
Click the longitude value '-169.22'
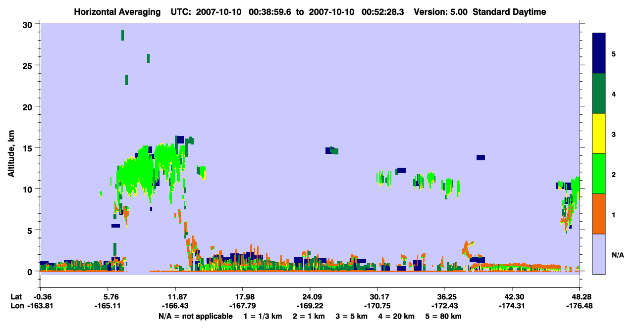coord(310,306)
